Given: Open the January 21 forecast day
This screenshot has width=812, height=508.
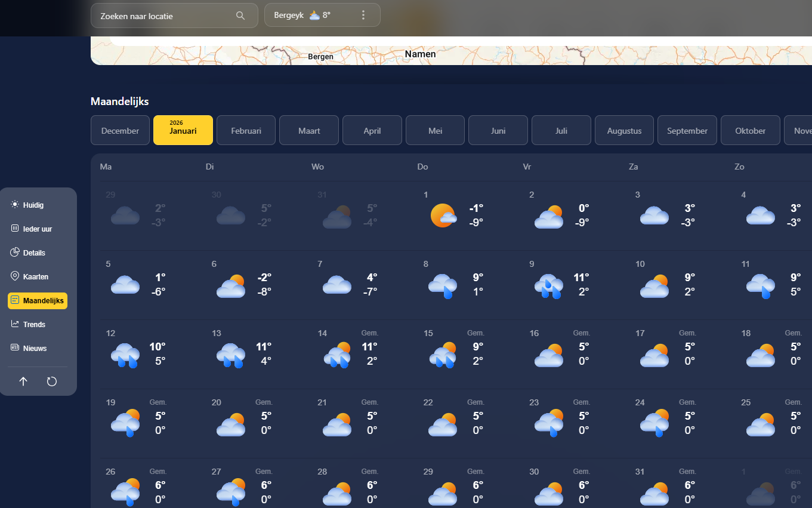Looking at the screenshot, I should 363,423.
